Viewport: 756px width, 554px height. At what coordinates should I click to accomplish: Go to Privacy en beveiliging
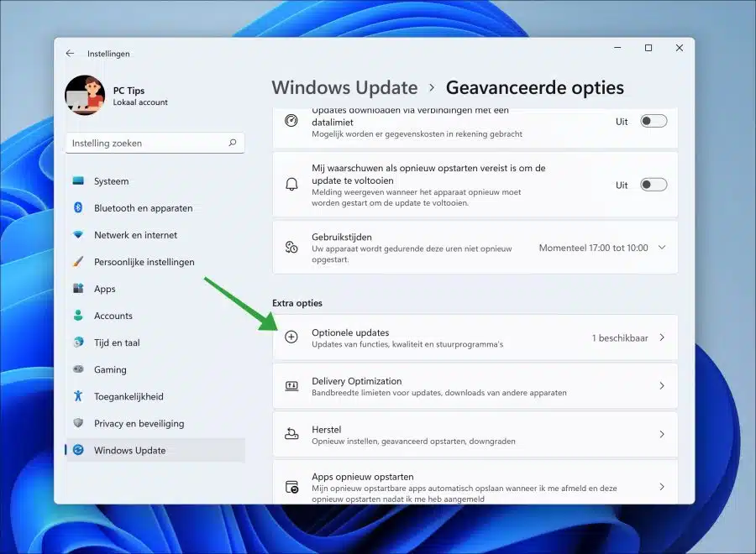[x=155, y=423]
